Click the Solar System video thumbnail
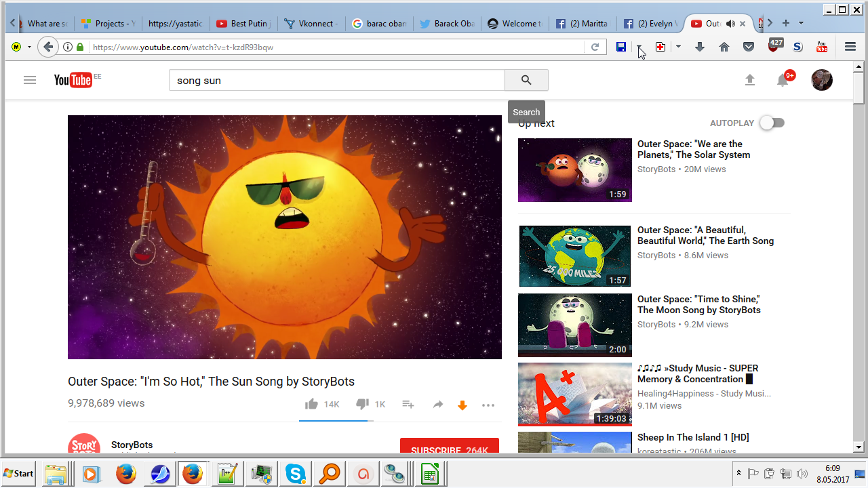This screenshot has width=868, height=488. point(575,170)
